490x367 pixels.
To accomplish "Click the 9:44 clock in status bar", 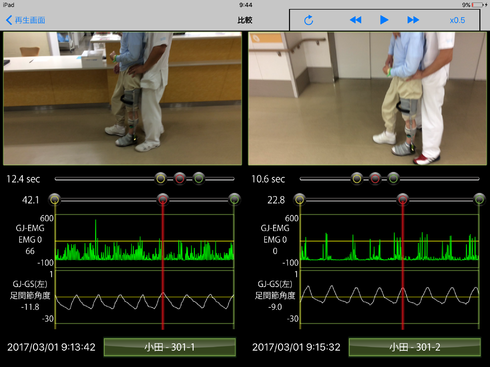I will click(x=246, y=5).
